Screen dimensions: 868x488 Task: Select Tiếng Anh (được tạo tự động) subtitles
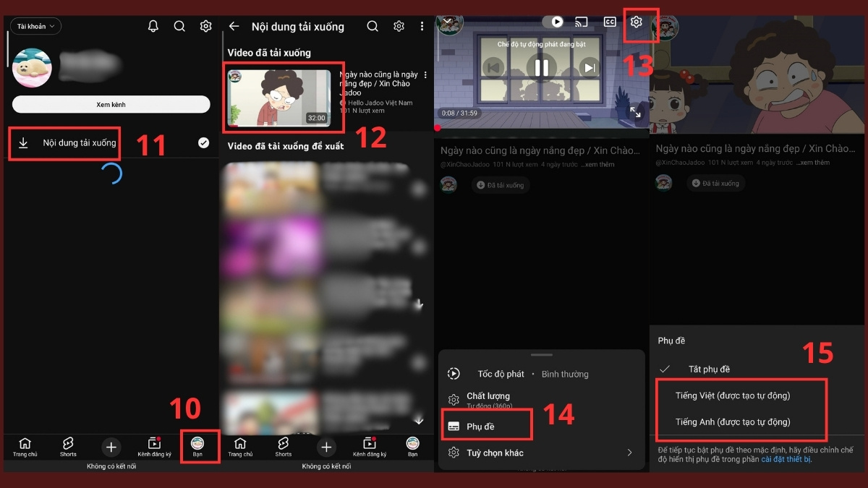coord(732,422)
